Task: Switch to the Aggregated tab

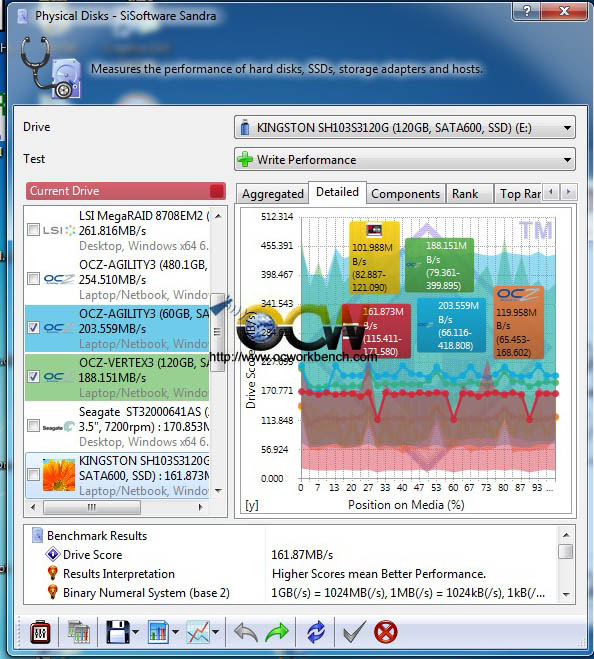Action: 272,194
